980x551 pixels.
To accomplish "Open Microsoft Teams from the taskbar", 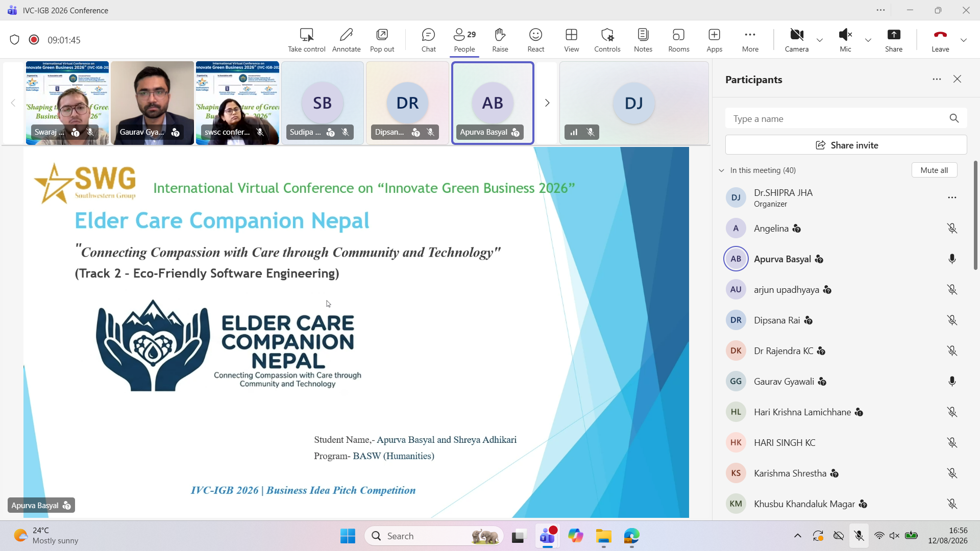I will 547,536.
